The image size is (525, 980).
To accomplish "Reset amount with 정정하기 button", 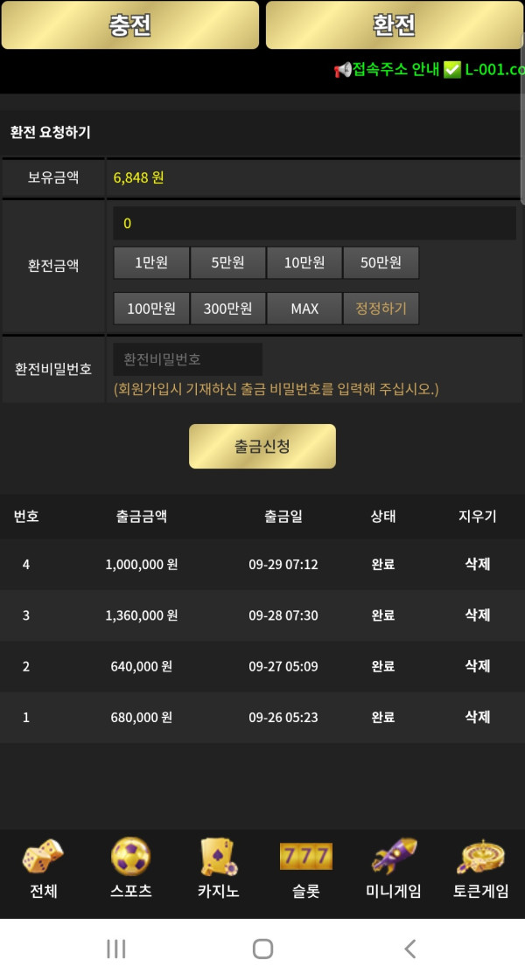I will (x=381, y=309).
